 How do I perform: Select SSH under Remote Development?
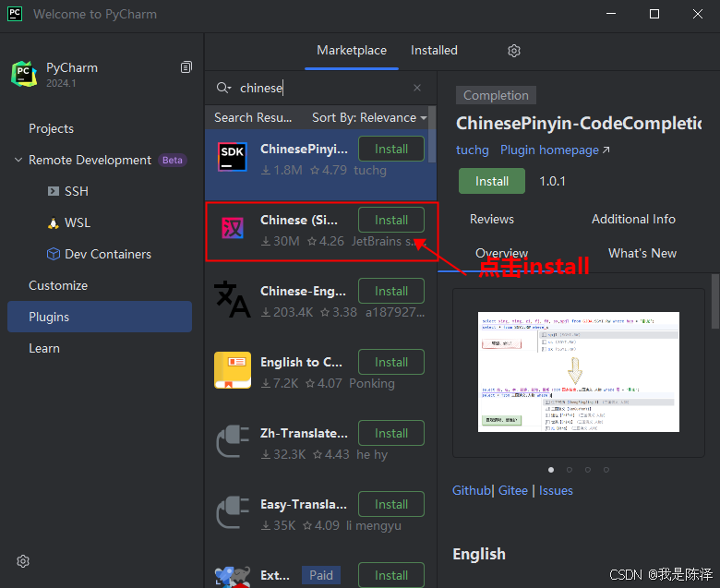pyautogui.click(x=77, y=191)
